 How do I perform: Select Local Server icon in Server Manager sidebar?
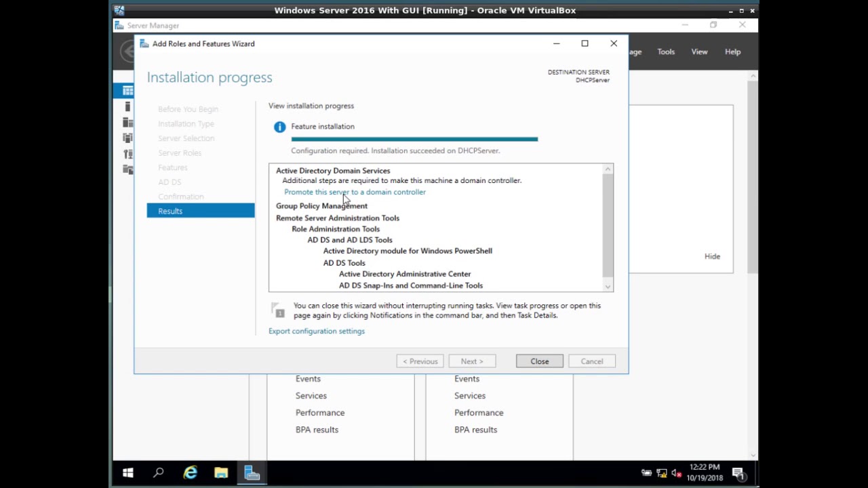click(127, 106)
